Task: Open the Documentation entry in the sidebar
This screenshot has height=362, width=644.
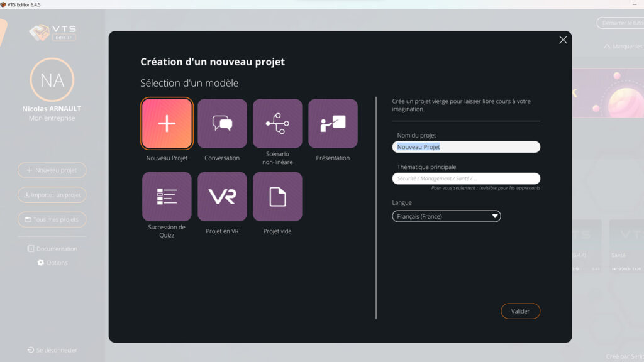Action: pos(53,249)
